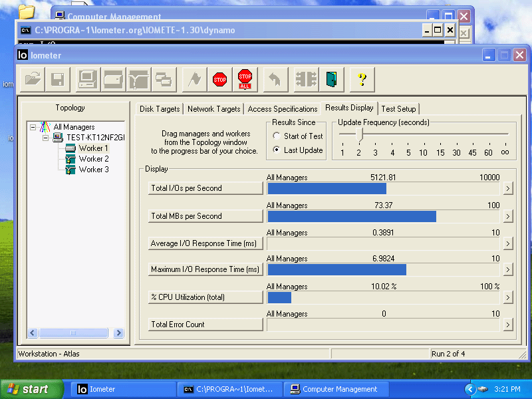Click topology horizontal scrollbar right arrow
The width and height of the screenshot is (532, 399).
[118, 333]
